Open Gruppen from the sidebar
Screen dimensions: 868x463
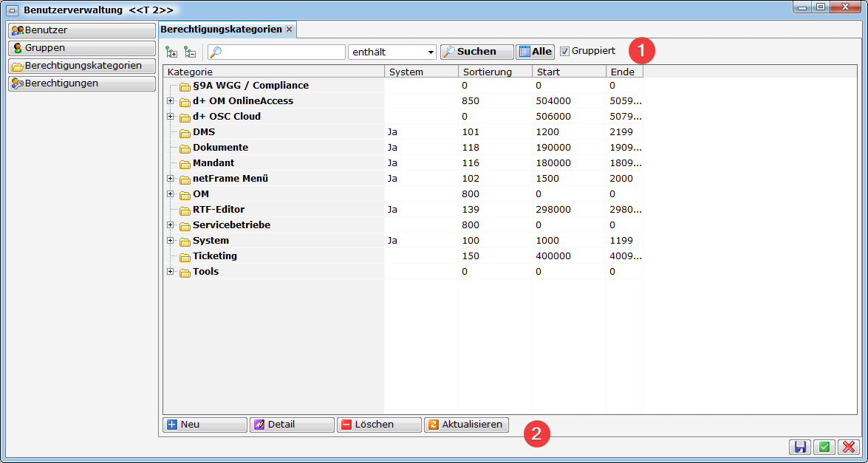coord(81,48)
